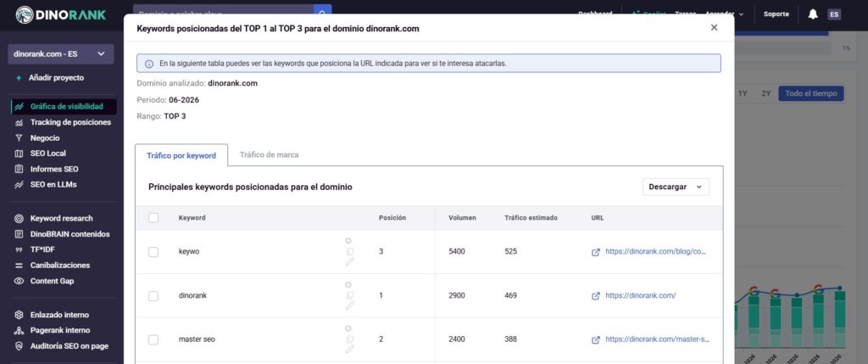The width and height of the screenshot is (868, 364).
Task: Open the https://dinorank.com/blog/co... URL link
Action: 656,251
